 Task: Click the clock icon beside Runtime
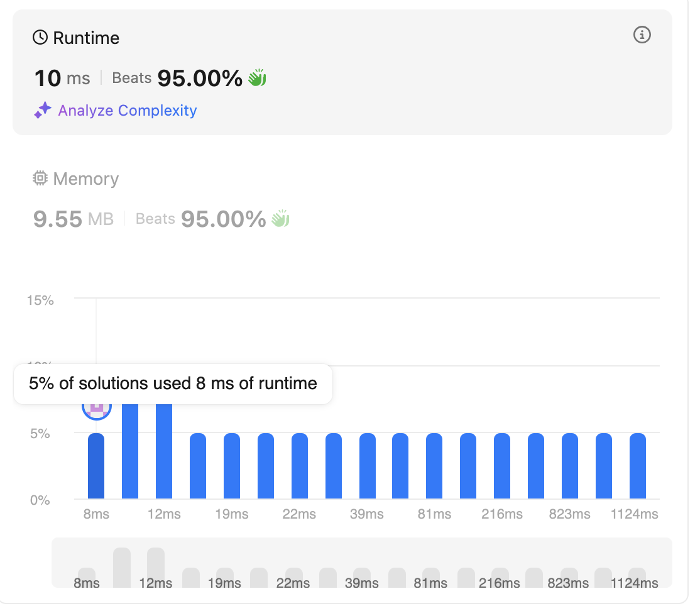pyautogui.click(x=40, y=38)
